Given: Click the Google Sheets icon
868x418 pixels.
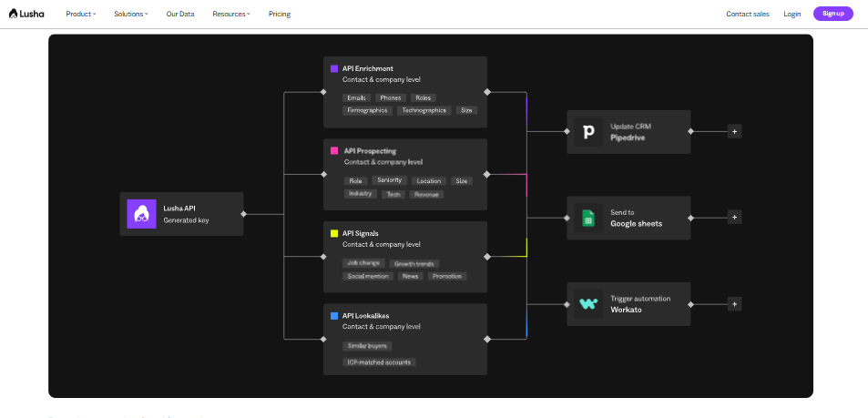Looking at the screenshot, I should [x=589, y=218].
